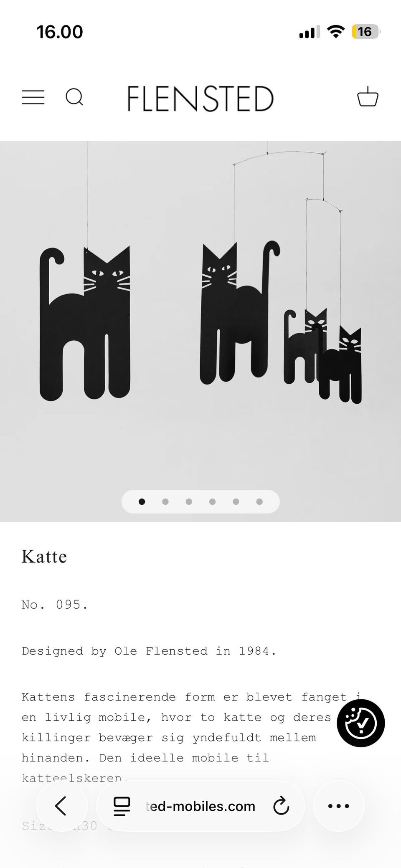Open the cookie consent widget
The image size is (401, 868).
click(361, 723)
